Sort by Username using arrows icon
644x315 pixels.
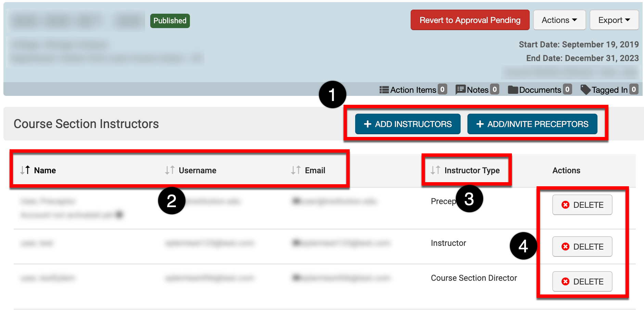click(x=170, y=170)
